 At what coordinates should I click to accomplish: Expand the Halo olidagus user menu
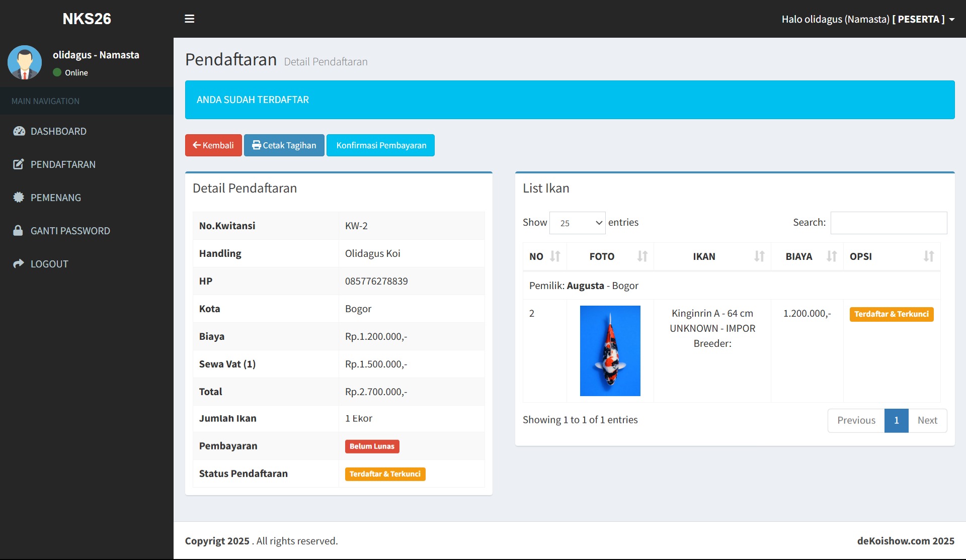pos(867,19)
